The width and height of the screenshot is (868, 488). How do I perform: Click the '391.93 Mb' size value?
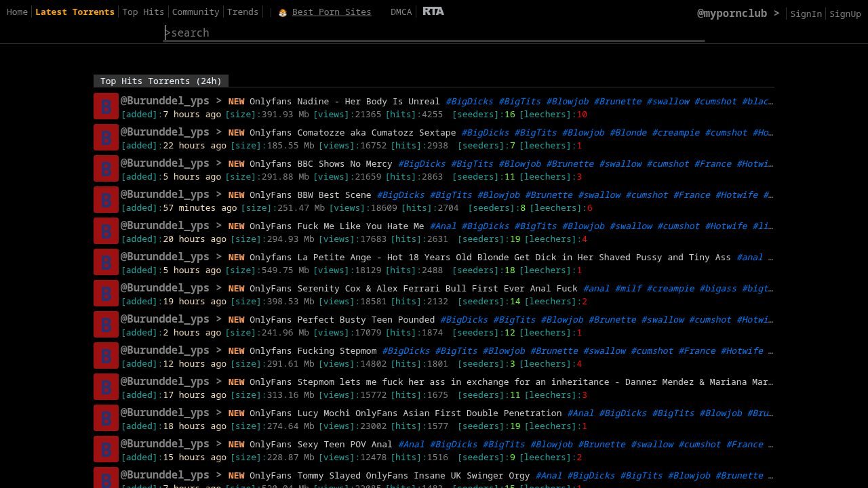[x=285, y=115]
